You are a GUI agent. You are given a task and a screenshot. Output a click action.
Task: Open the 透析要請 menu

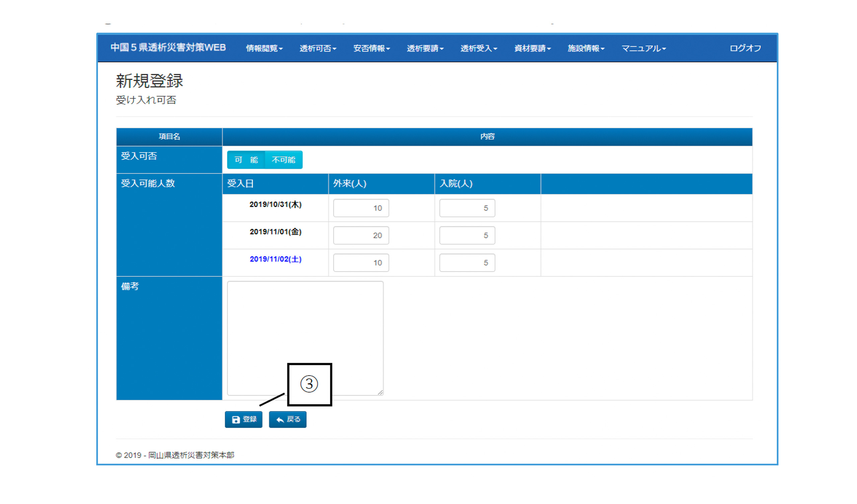point(425,48)
